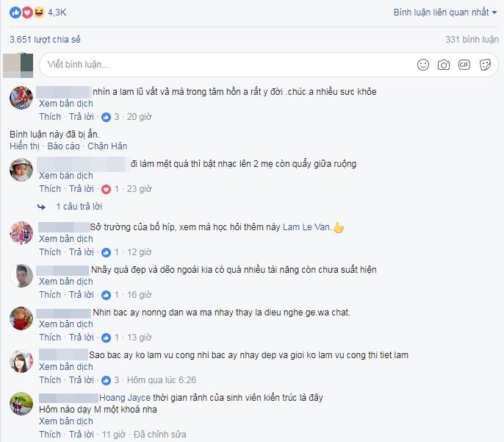This screenshot has height=442, width=504.
Task: Click tagged name 'Lam Le Van'
Action: click(306, 227)
